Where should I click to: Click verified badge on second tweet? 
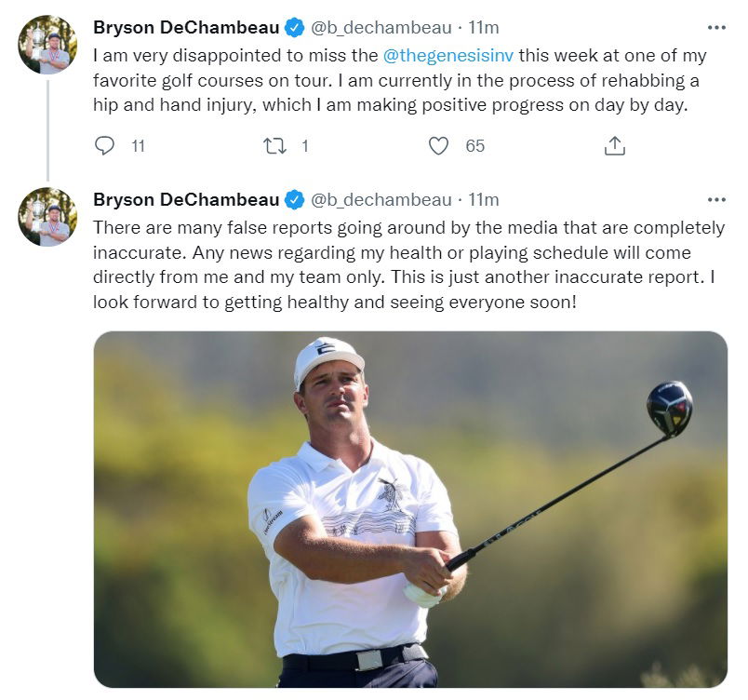(294, 199)
